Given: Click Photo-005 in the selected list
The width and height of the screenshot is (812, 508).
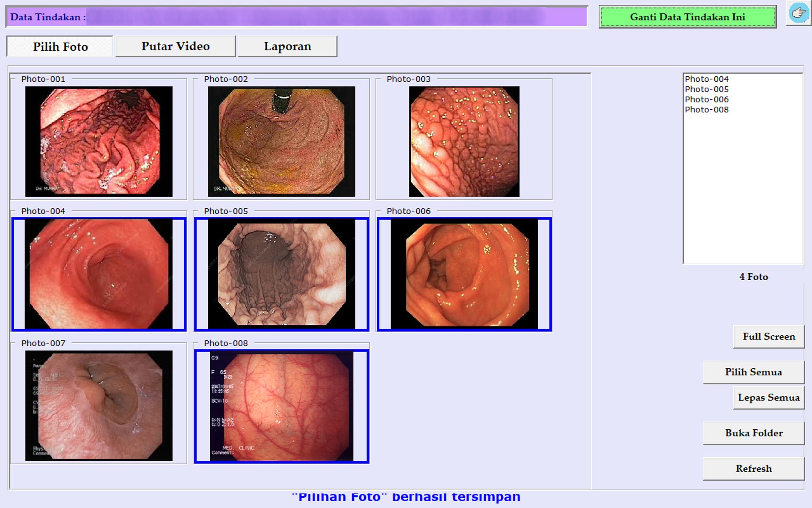Looking at the screenshot, I should click(707, 89).
